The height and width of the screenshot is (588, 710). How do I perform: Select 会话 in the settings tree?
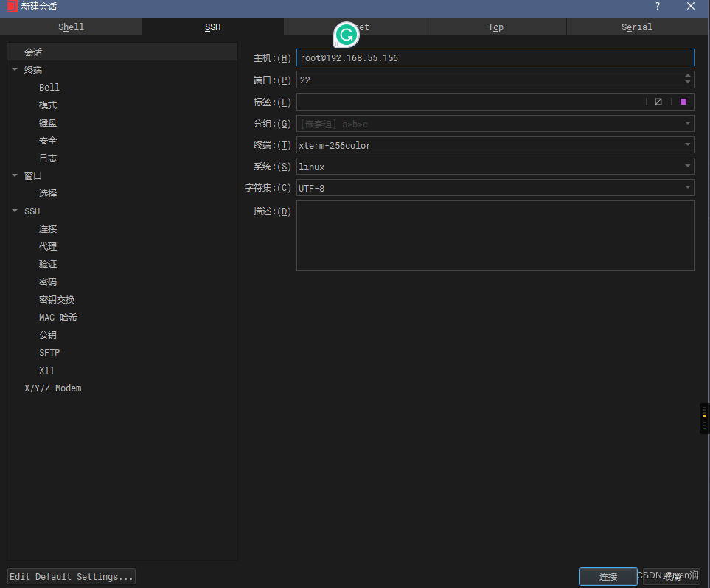click(x=122, y=52)
